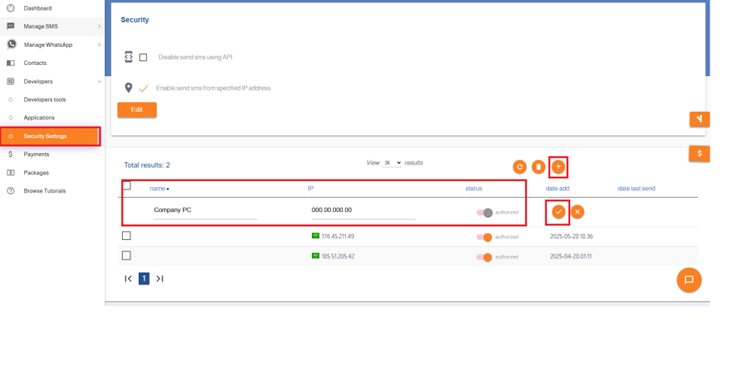Collapse the Developers menu
The height and width of the screenshot is (366, 739).
coord(51,81)
